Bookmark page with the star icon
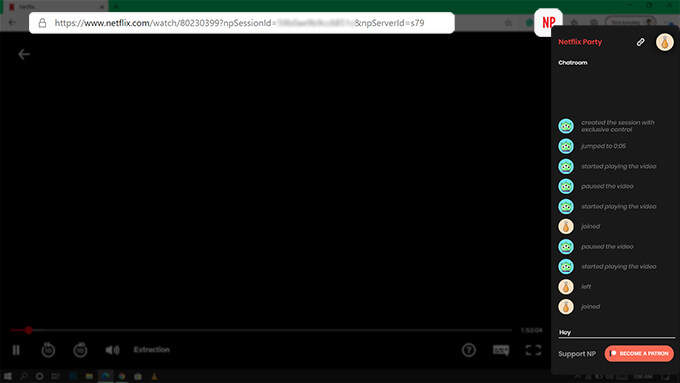680x383 pixels. coord(508,23)
